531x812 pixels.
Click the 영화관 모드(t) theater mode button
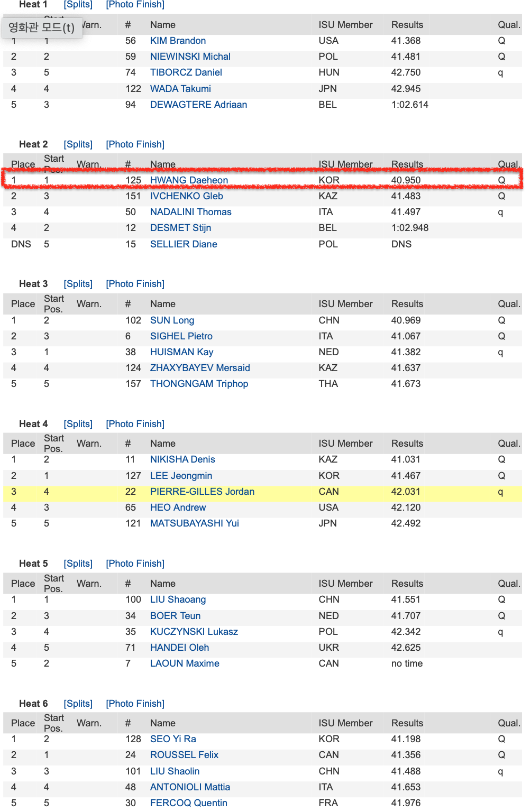(x=42, y=27)
